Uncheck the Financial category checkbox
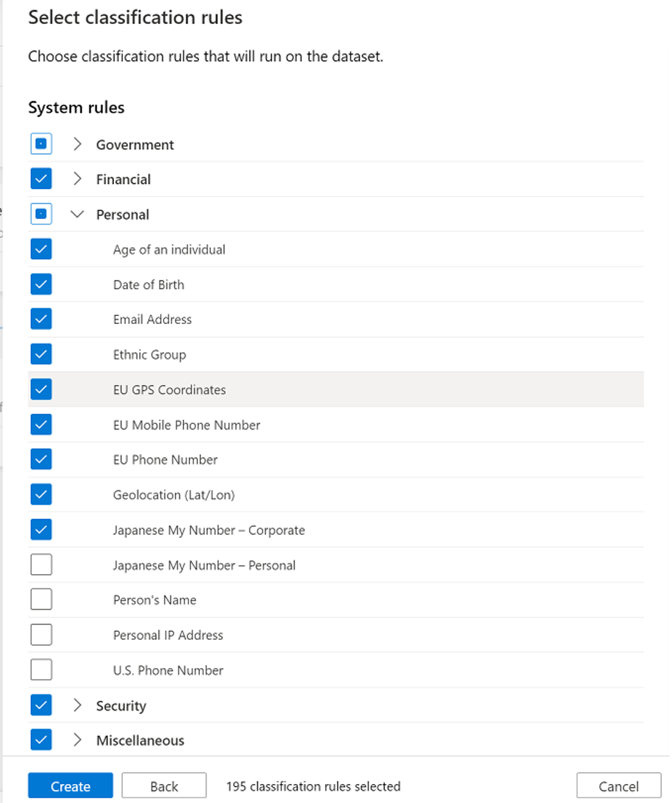This screenshot has height=803, width=672. click(x=40, y=179)
